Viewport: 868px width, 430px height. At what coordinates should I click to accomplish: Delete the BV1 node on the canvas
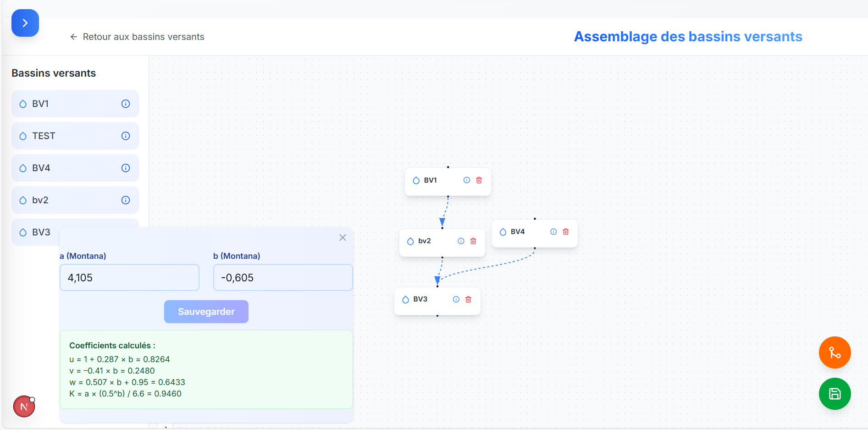coord(479,180)
